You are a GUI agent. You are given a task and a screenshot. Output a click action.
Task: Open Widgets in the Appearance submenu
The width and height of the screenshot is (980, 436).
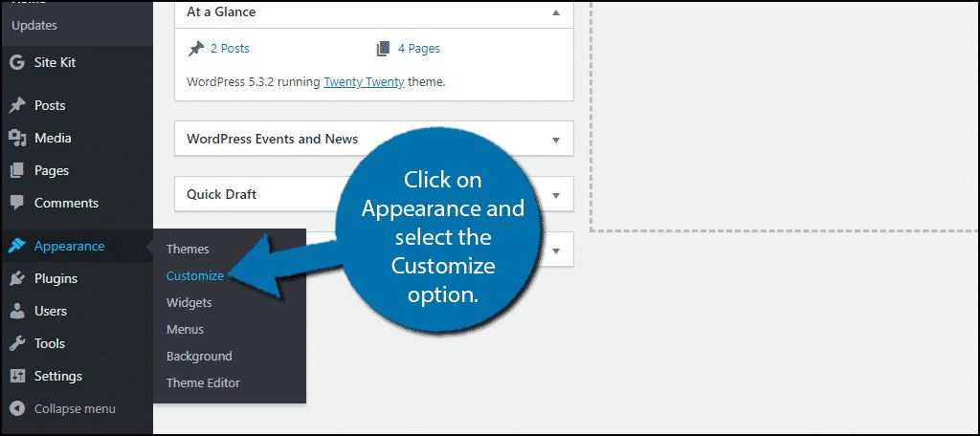tap(189, 303)
